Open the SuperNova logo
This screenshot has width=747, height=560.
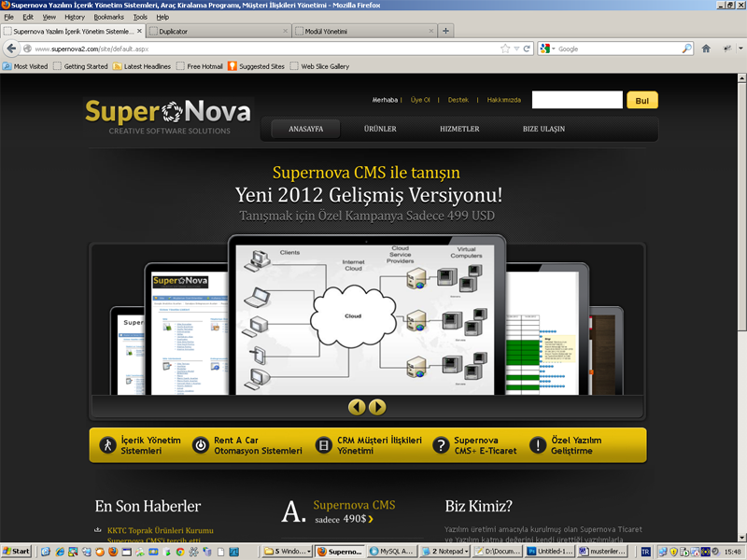(x=169, y=117)
